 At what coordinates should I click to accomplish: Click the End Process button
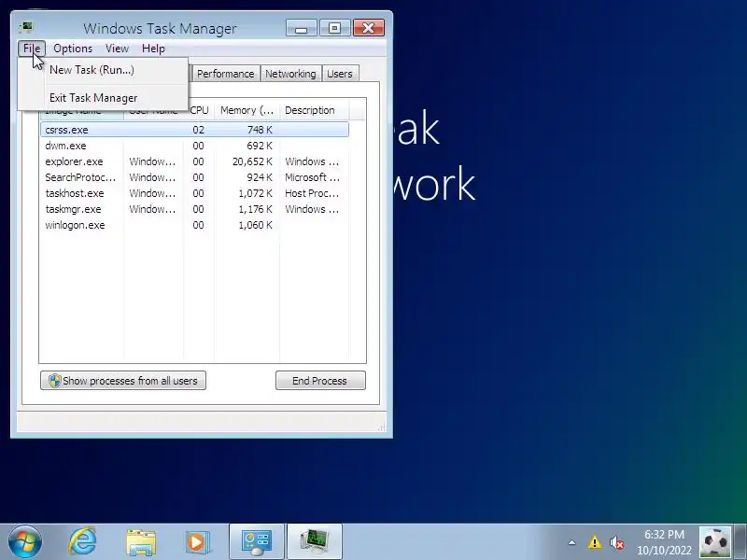[x=320, y=381]
